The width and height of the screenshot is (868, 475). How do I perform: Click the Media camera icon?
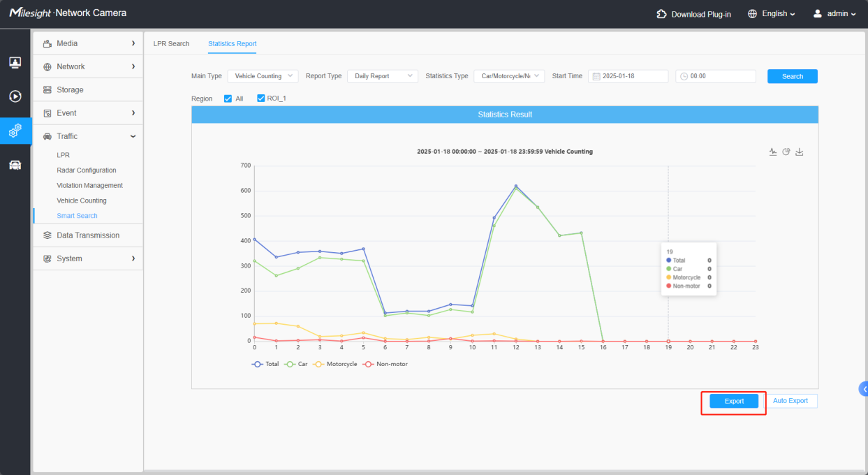click(47, 43)
